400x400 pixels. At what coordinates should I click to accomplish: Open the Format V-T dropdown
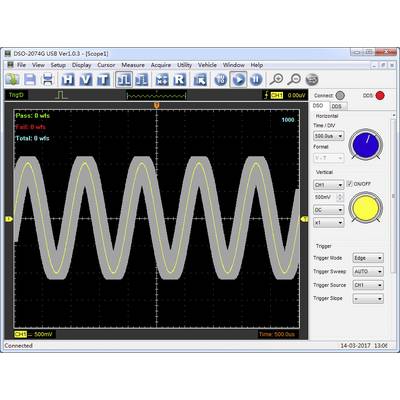(329, 158)
